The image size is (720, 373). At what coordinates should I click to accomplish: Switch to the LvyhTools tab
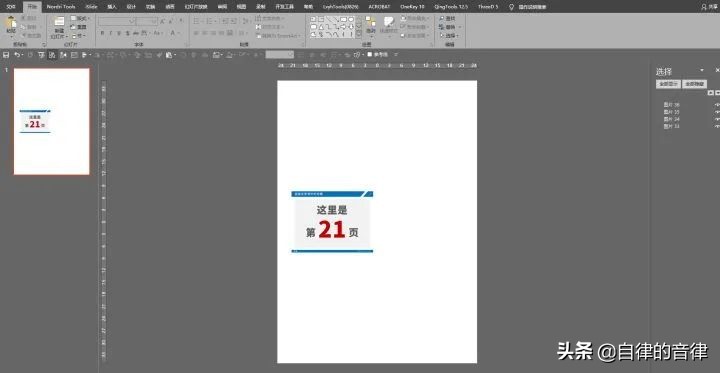point(341,7)
